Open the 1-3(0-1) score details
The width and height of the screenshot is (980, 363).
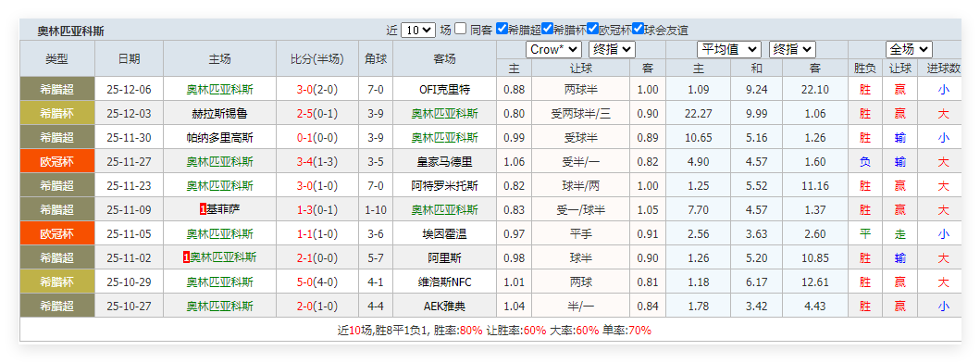[316, 209]
